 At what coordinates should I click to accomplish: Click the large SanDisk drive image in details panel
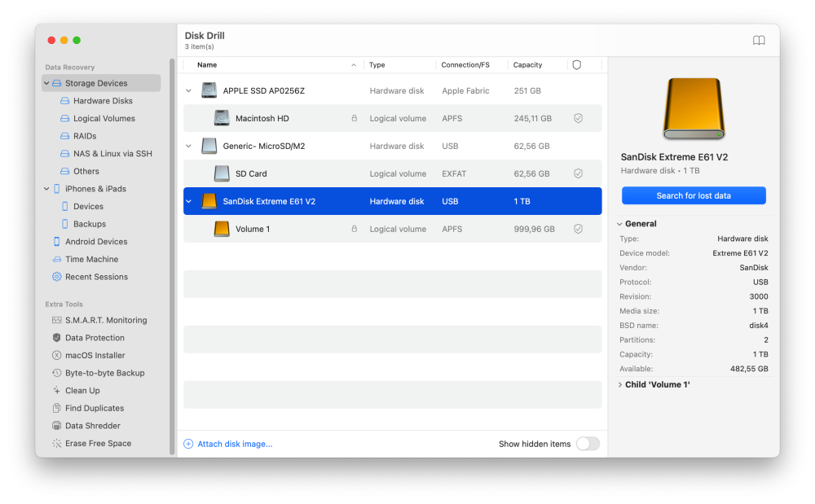[694, 108]
